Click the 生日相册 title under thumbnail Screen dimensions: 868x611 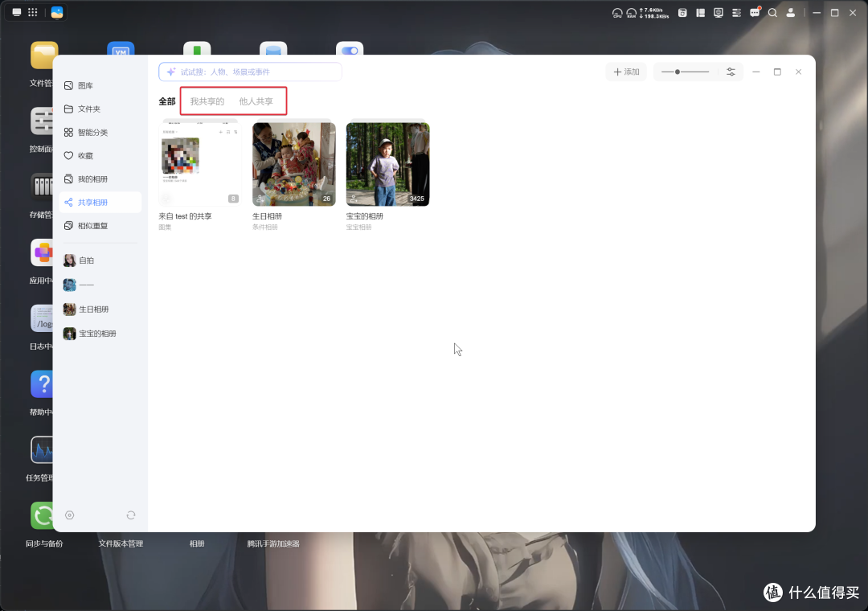click(x=268, y=216)
